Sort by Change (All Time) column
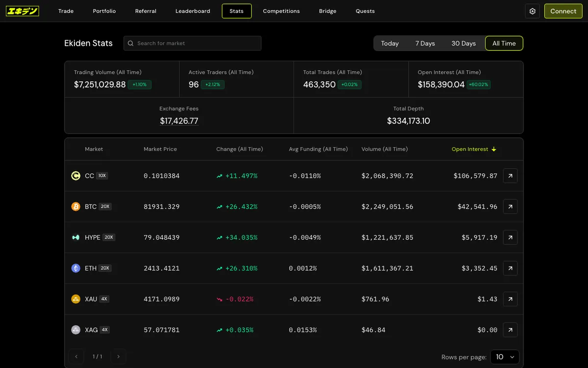 (x=240, y=149)
